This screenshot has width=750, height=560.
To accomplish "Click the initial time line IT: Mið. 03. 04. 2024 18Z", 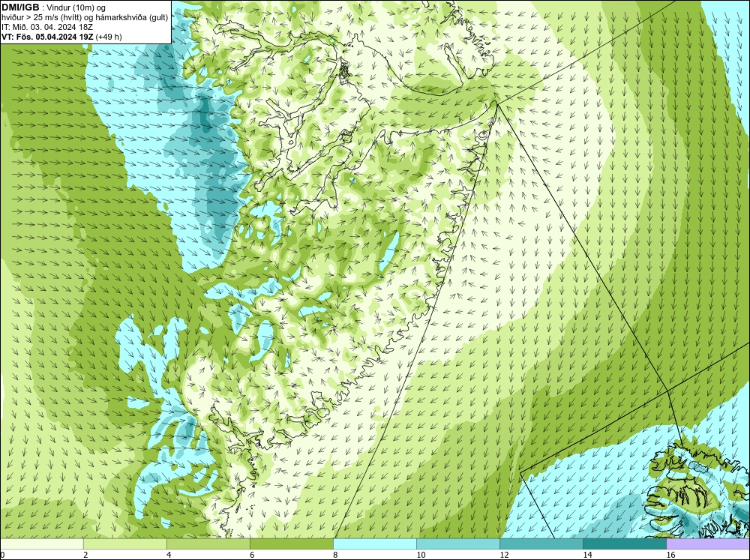I will click(46, 27).
